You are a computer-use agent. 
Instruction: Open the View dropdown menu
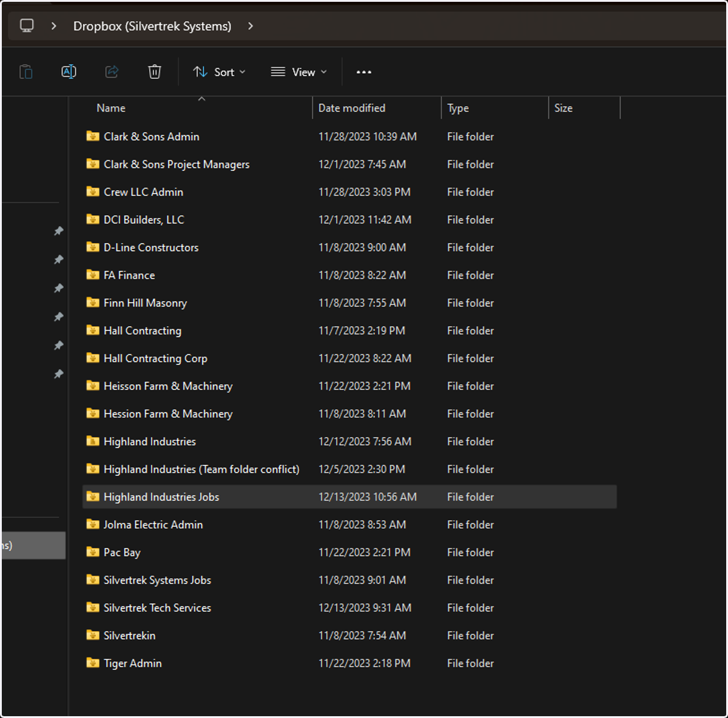pyautogui.click(x=298, y=72)
